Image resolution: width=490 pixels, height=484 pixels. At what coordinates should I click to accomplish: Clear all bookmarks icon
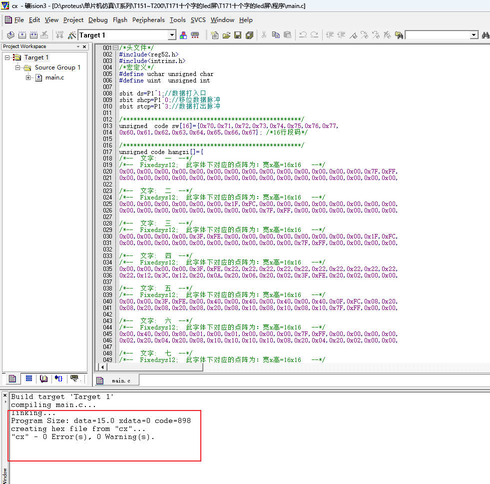(387, 35)
